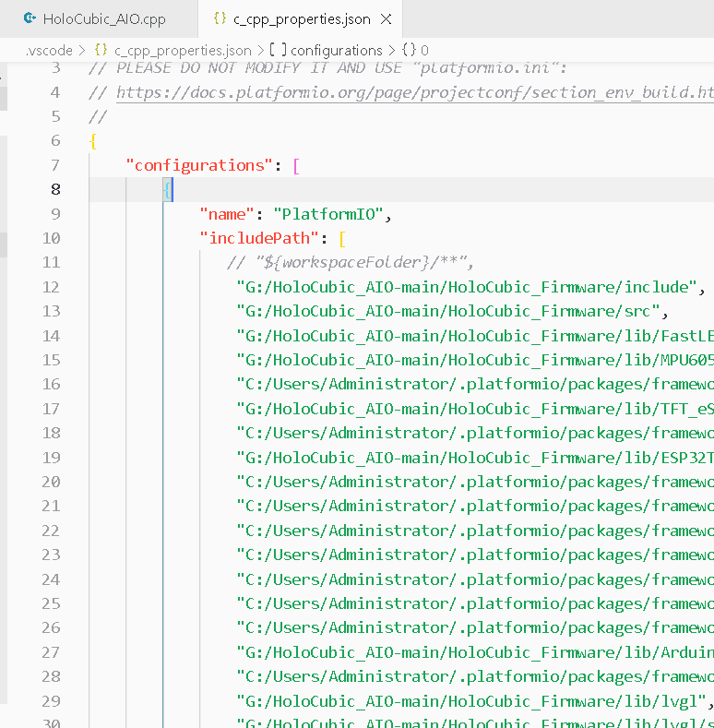Place cursor on "configurations" key
This screenshot has height=728, width=714.
(x=199, y=165)
